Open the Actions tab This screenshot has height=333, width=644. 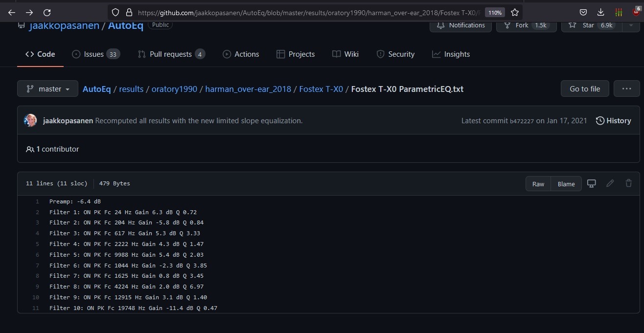241,54
